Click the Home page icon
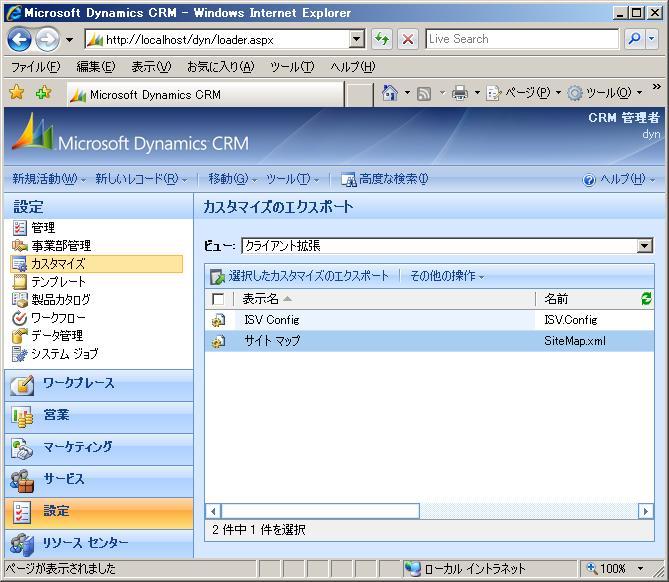Screen dimensions: 669x582 click(x=390, y=92)
